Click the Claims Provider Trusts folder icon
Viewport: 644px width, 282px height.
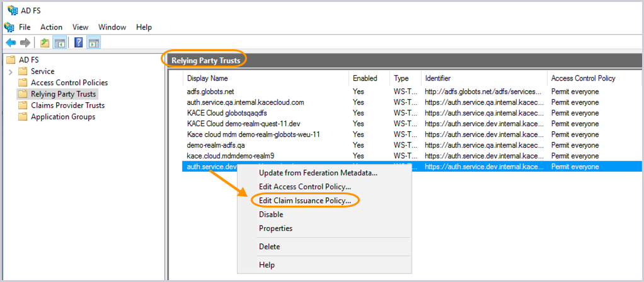pyautogui.click(x=23, y=105)
